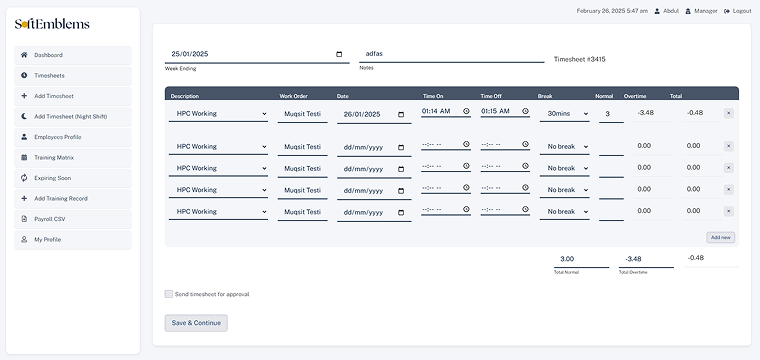Open calendar picker in third row date
Viewport: 760px width, 360px height.
(x=401, y=170)
